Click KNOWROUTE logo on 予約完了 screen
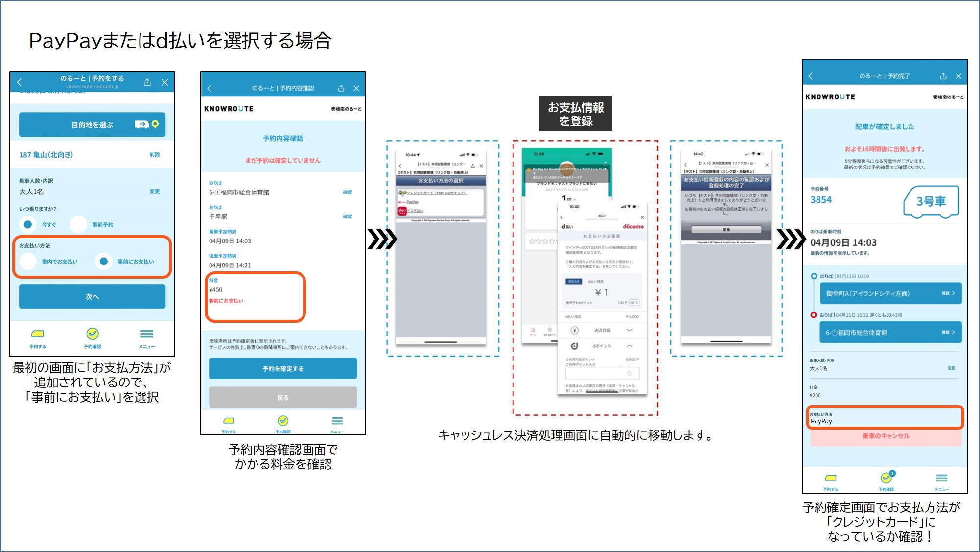980x552 pixels. click(x=830, y=97)
